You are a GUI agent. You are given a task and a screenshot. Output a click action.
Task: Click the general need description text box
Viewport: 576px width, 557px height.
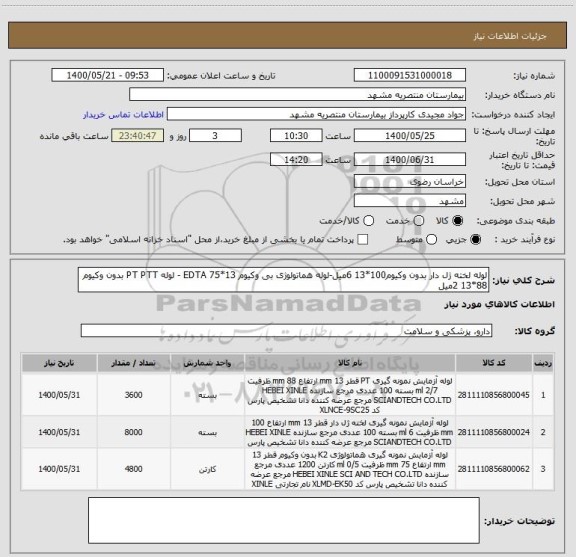pos(284,280)
